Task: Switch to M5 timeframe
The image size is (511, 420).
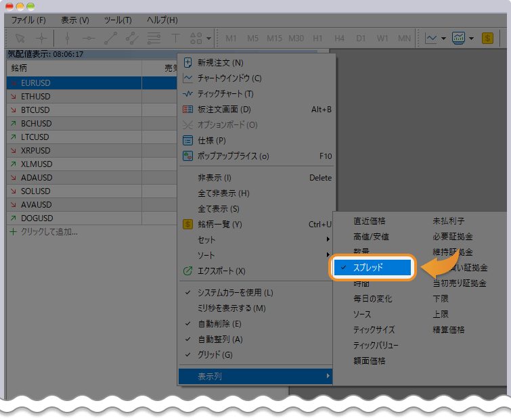Action: coord(252,39)
